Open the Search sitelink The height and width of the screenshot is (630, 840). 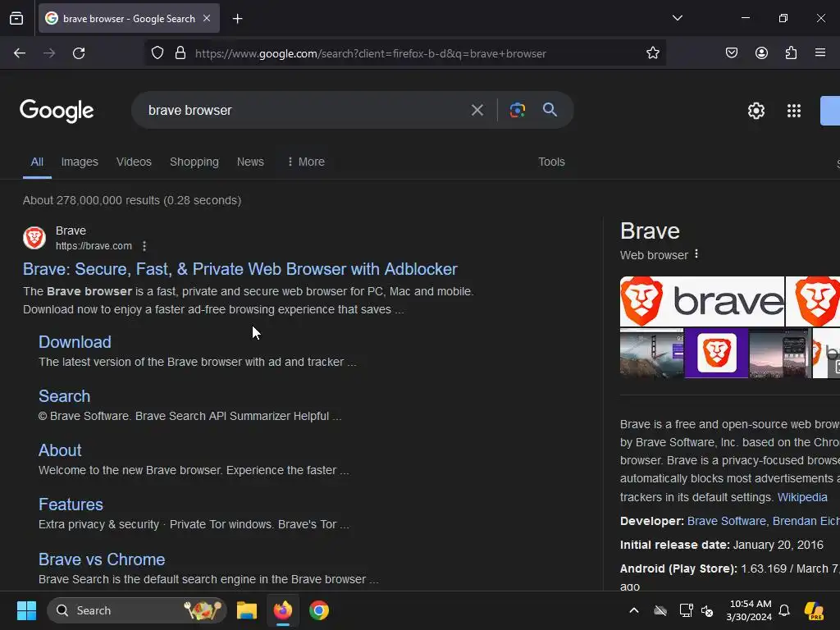pos(64,396)
